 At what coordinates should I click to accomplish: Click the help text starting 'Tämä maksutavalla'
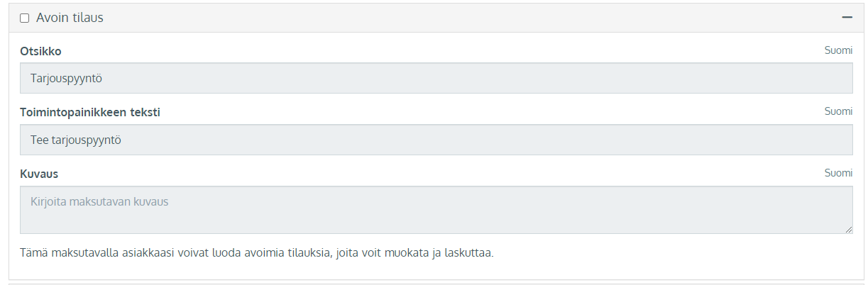256,253
